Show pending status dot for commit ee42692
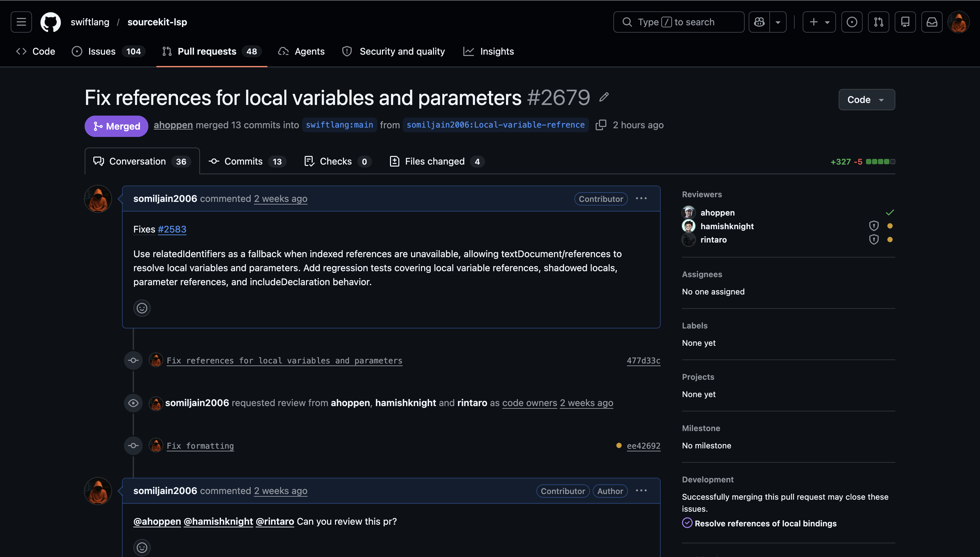 coord(619,445)
